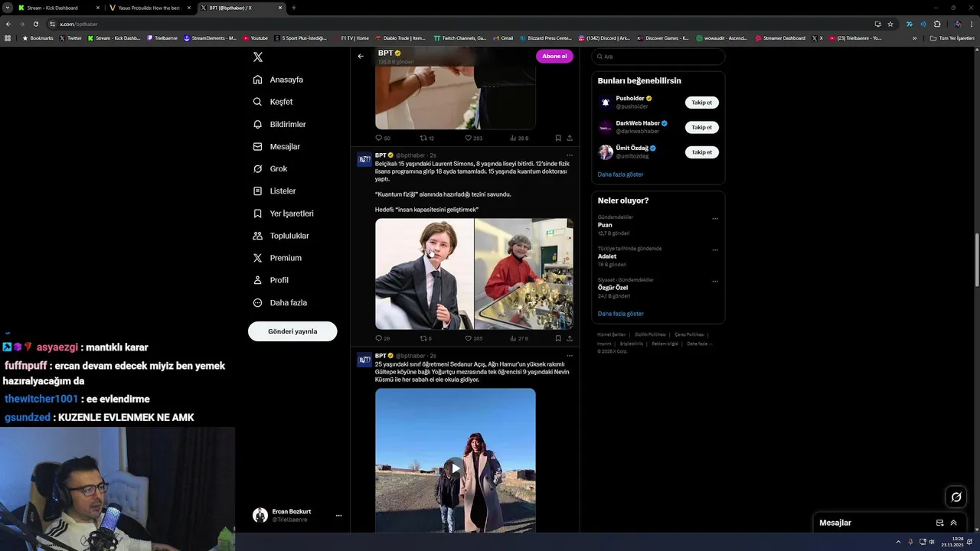
Task: Open Mesajlar in the sidebar
Action: tap(276, 146)
